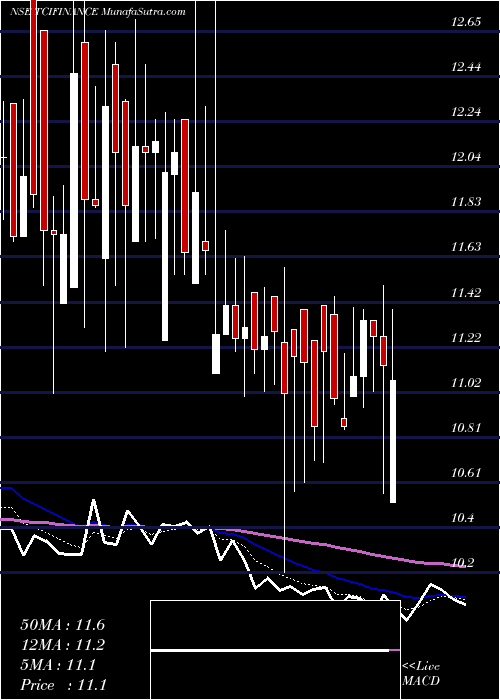500x700 pixels.
Task: Click the 12.04 price axis label
Action: coord(466,157)
